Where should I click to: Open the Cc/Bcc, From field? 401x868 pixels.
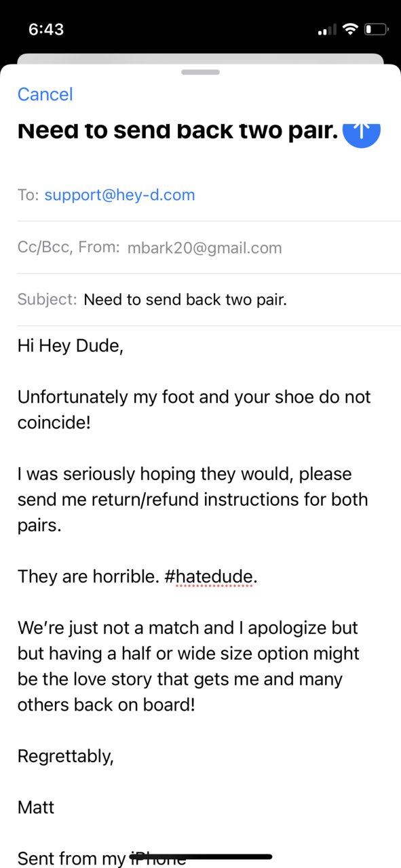click(x=200, y=248)
